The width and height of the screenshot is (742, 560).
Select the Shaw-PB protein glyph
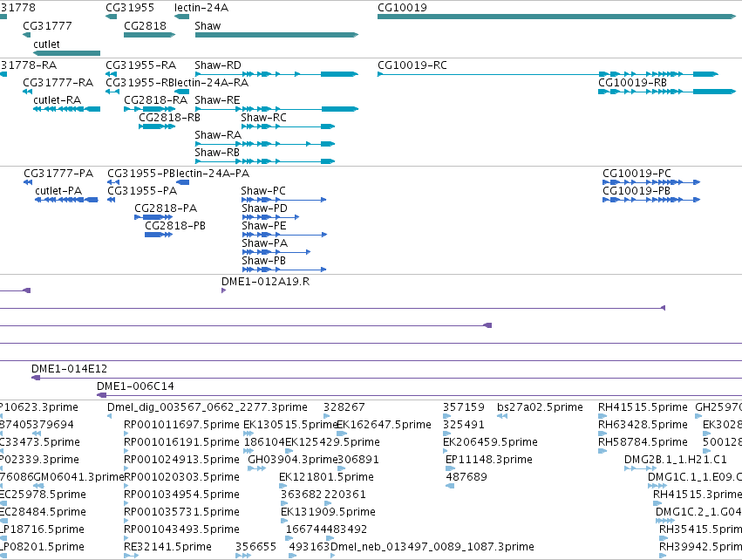tap(284, 270)
